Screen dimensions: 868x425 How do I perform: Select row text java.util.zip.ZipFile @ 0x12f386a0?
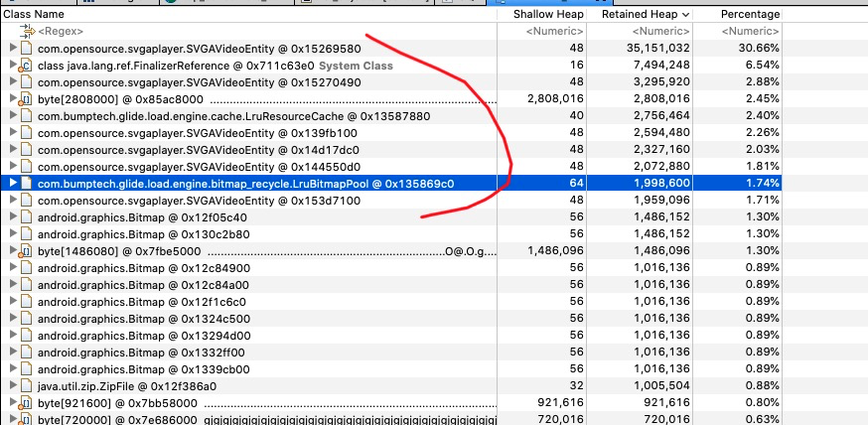(x=127, y=385)
